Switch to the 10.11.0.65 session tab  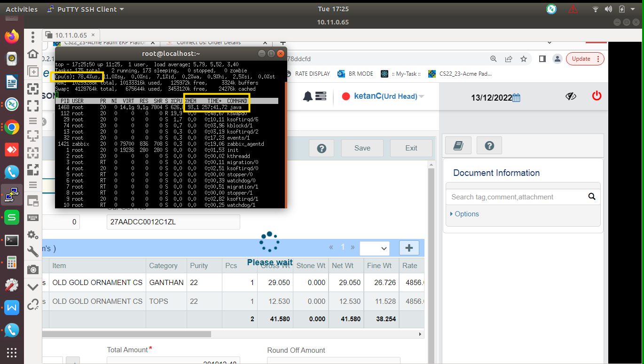pyautogui.click(x=71, y=35)
